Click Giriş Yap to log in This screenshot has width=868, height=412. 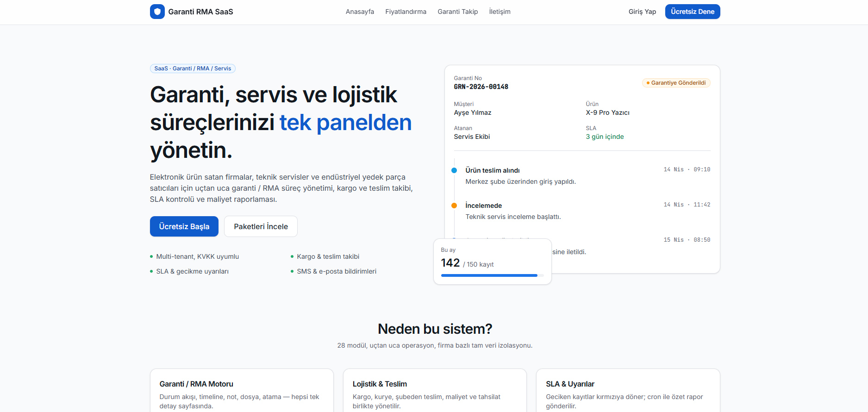click(x=642, y=12)
